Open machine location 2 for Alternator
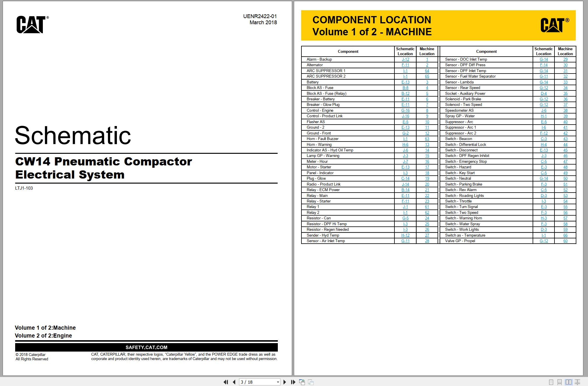The height and width of the screenshot is (386, 588). [427, 65]
